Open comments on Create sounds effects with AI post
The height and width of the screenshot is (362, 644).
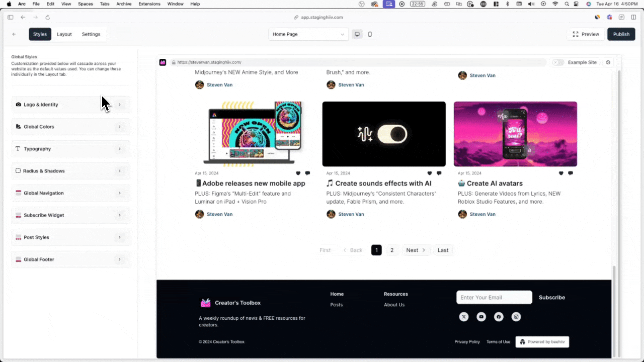point(439,173)
